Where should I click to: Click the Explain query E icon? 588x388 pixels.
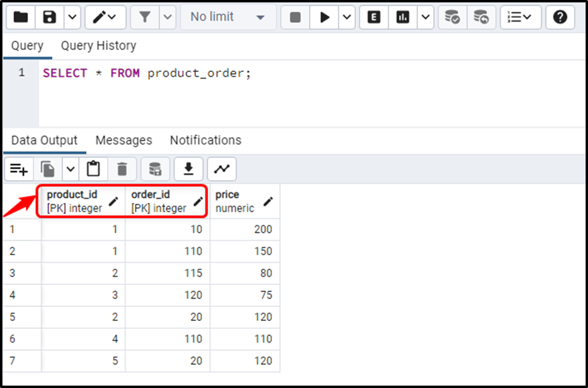[x=374, y=17]
